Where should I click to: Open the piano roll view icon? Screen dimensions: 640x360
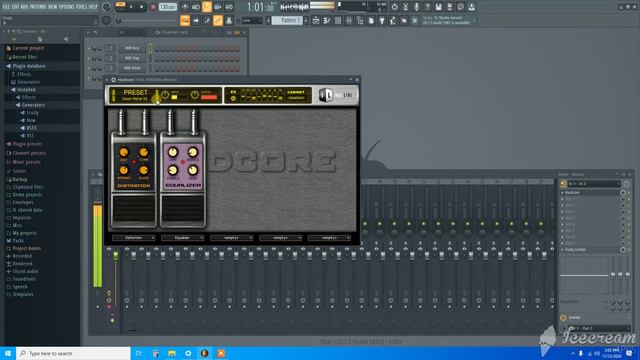[327, 20]
